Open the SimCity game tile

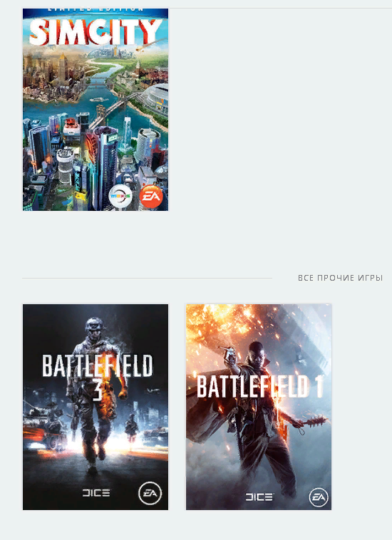coord(96,110)
